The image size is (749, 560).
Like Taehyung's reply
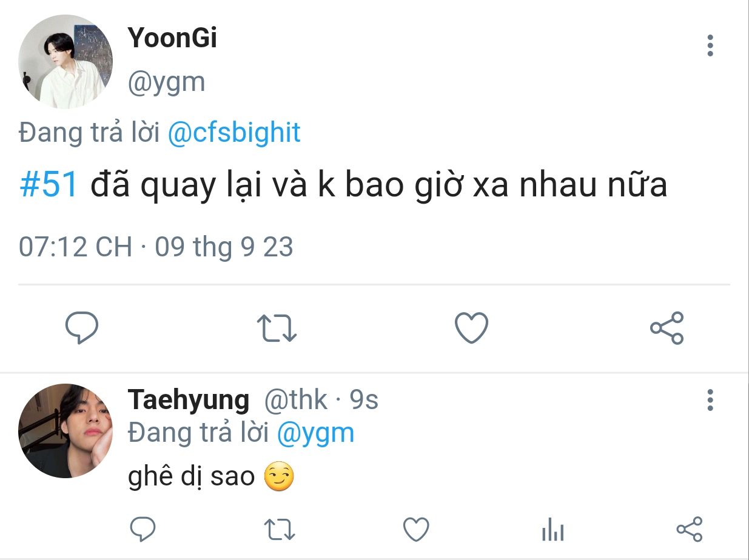pos(416,530)
